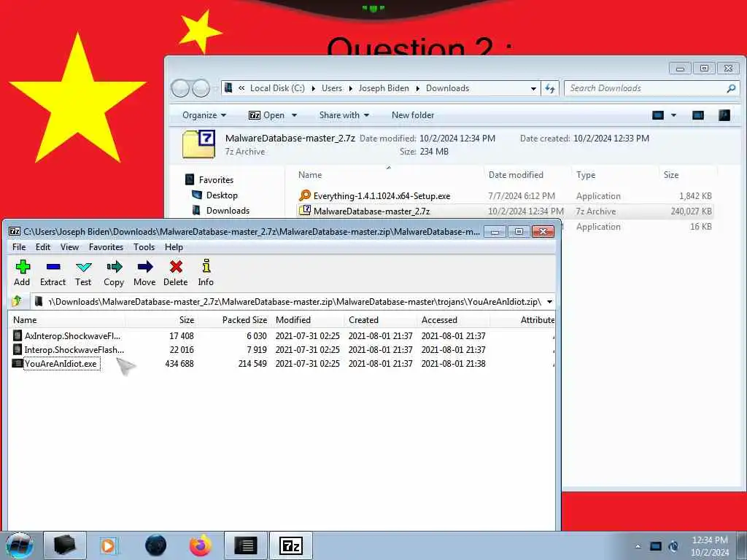747x560 pixels.
Task: Go up one folder level in 7-Zip
Action: tap(18, 301)
